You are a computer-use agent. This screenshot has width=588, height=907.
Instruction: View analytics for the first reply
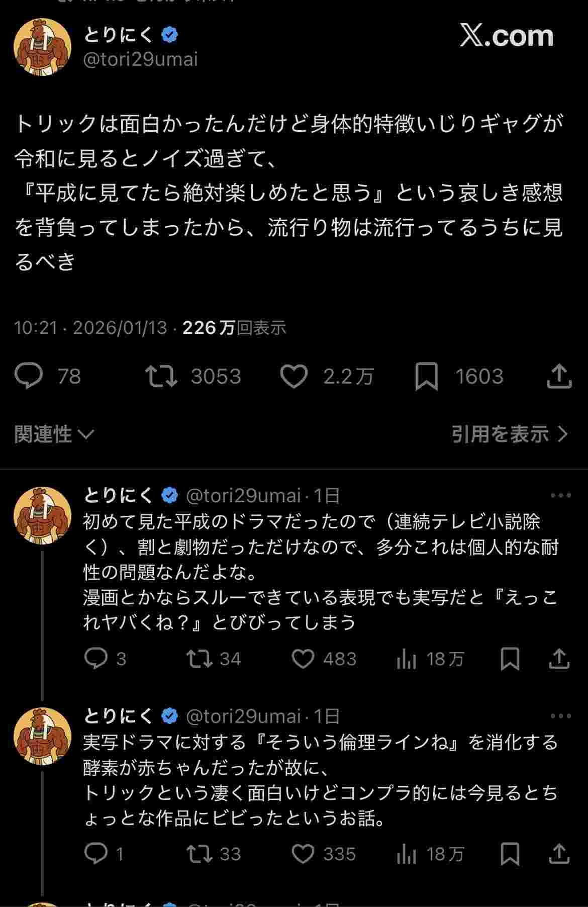click(406, 659)
